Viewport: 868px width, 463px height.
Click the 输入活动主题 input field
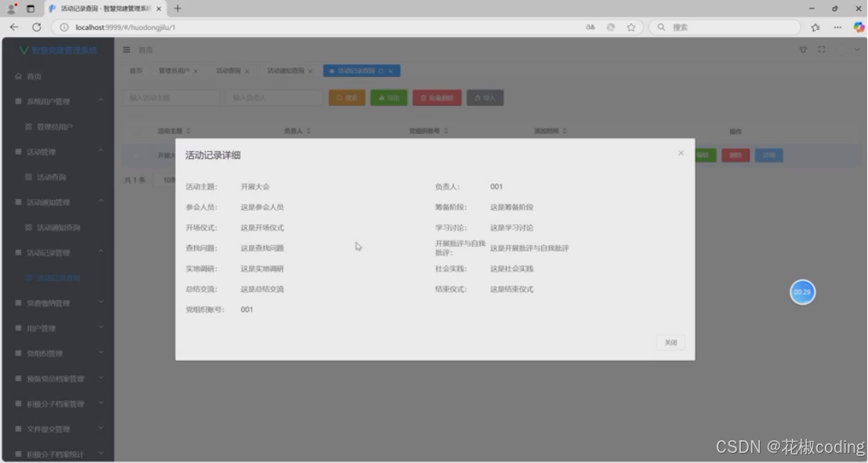click(171, 97)
